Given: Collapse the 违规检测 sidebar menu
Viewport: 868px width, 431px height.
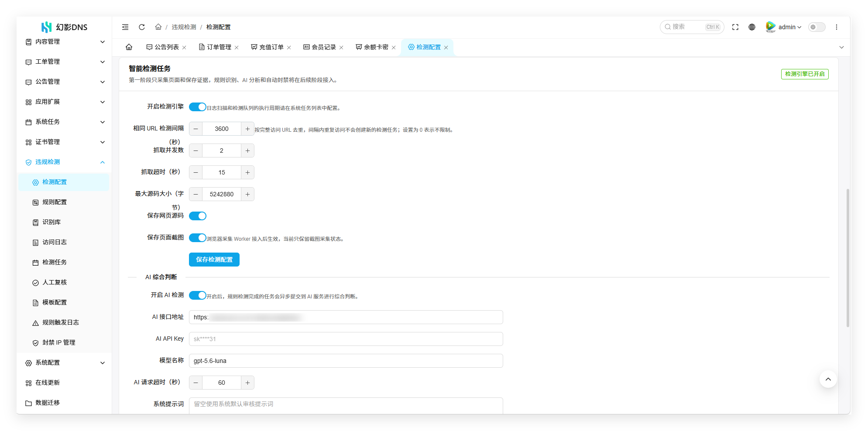Looking at the screenshot, I should (65, 162).
